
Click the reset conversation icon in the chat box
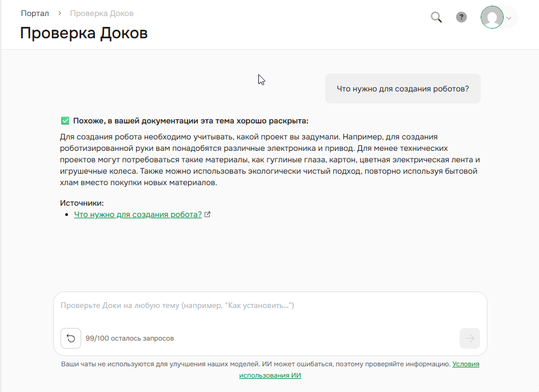70,338
